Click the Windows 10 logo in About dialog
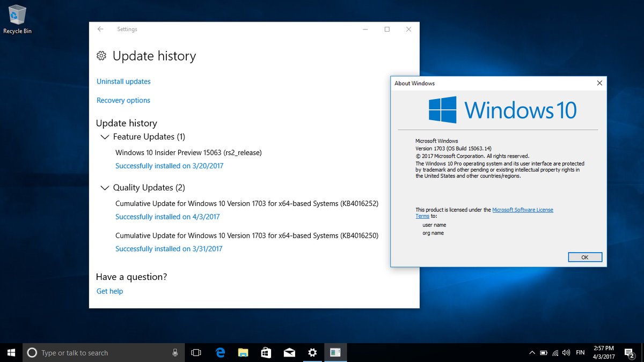Viewport: 644px width, 362px height. 502,110
